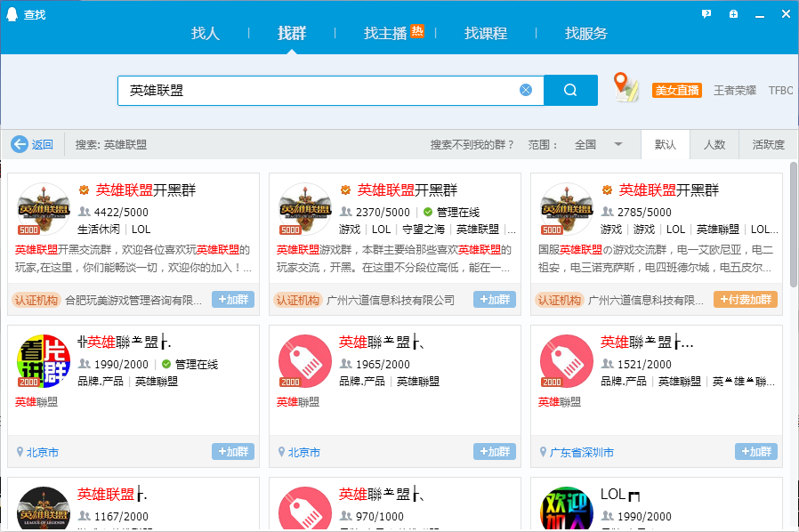This screenshot has width=799, height=532.
Task: Open the 看片讲群 colorful avatar
Action: tap(44, 361)
